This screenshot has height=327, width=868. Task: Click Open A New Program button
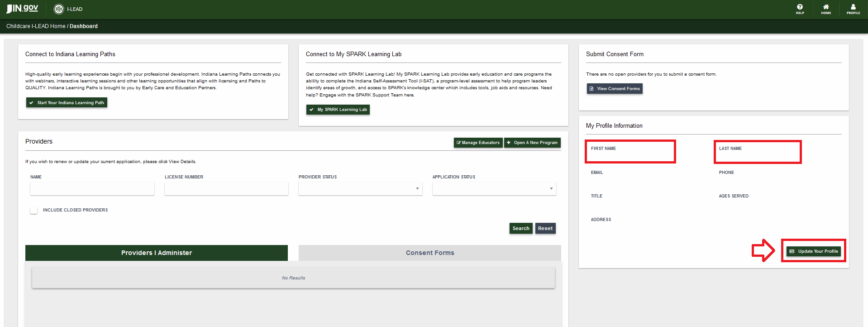532,143
